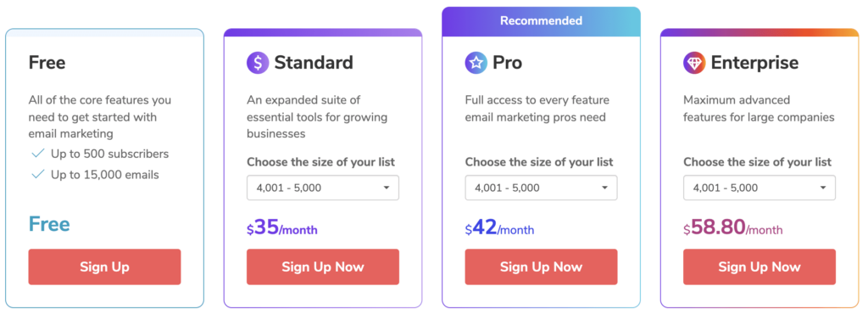
Task: Click the Free plan heading
Action: click(x=47, y=63)
